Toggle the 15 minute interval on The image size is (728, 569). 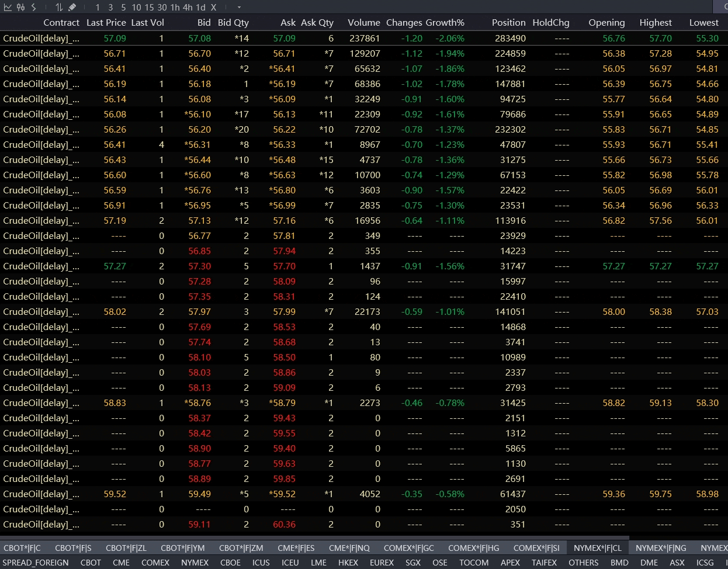click(x=148, y=8)
